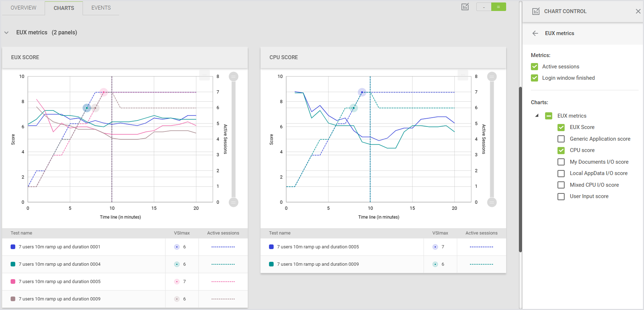Enable the User Input score checkbox
Image resolution: width=644 pixels, height=310 pixels.
tap(561, 196)
